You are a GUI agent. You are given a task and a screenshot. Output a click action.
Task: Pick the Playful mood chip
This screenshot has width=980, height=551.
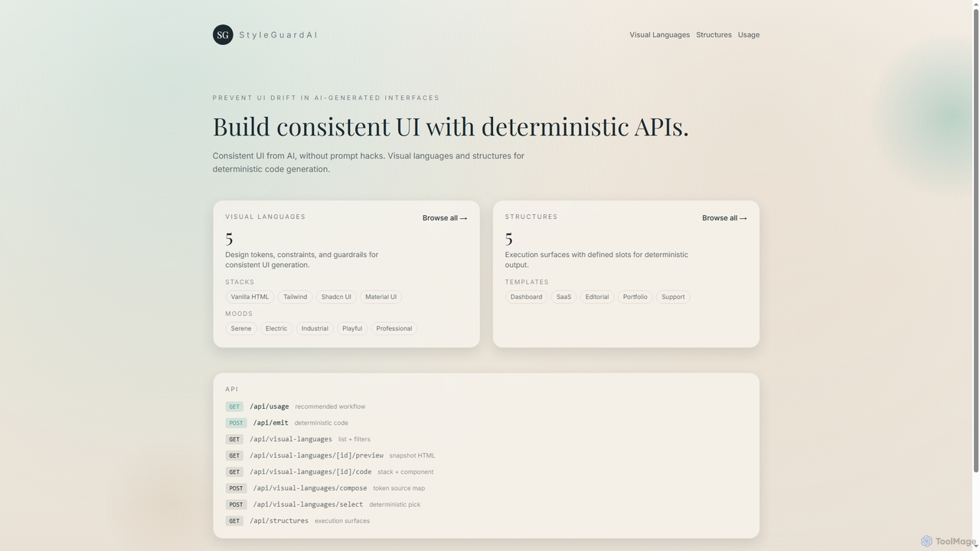[x=352, y=328]
